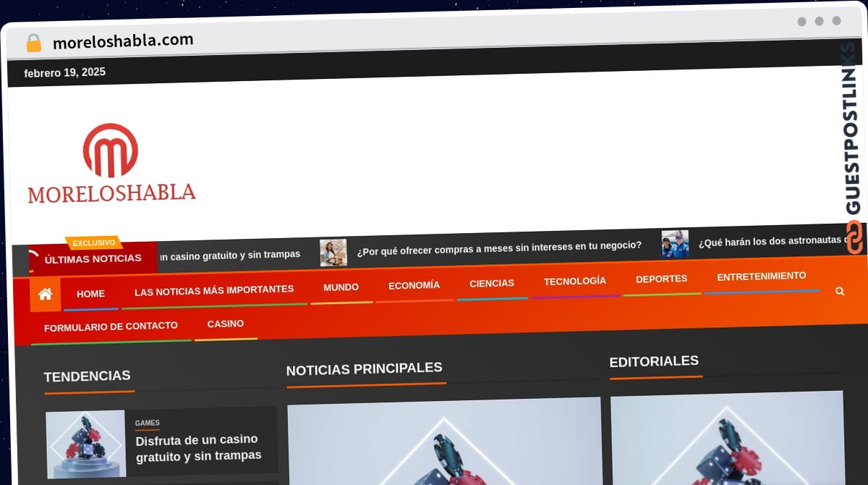This screenshot has width=868, height=485.
Task: Click the date febrero 19, 2025
Action: pyautogui.click(x=64, y=73)
